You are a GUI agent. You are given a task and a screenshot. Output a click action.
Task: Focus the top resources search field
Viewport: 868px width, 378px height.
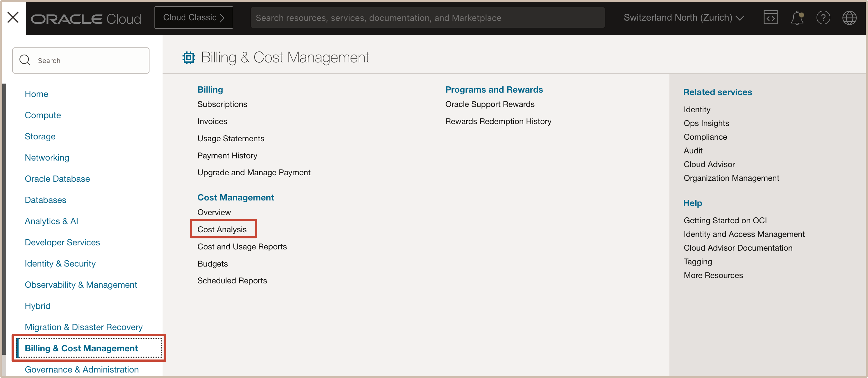pos(427,18)
